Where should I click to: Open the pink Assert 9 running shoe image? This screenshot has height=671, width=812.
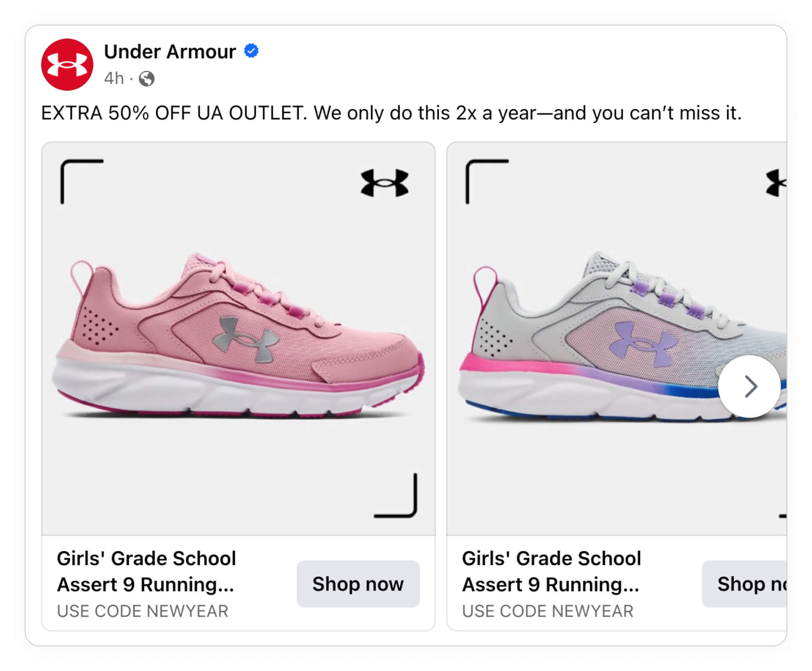click(239, 339)
